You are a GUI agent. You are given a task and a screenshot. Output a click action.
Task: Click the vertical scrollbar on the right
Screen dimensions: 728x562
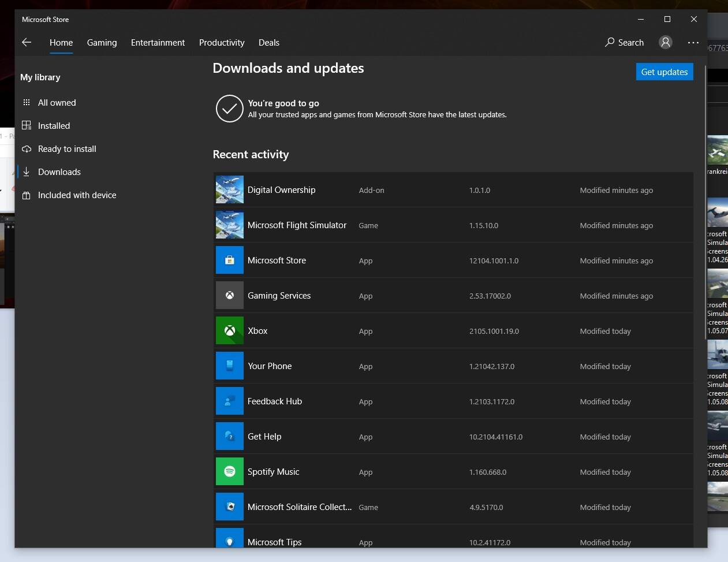pyautogui.click(x=704, y=202)
